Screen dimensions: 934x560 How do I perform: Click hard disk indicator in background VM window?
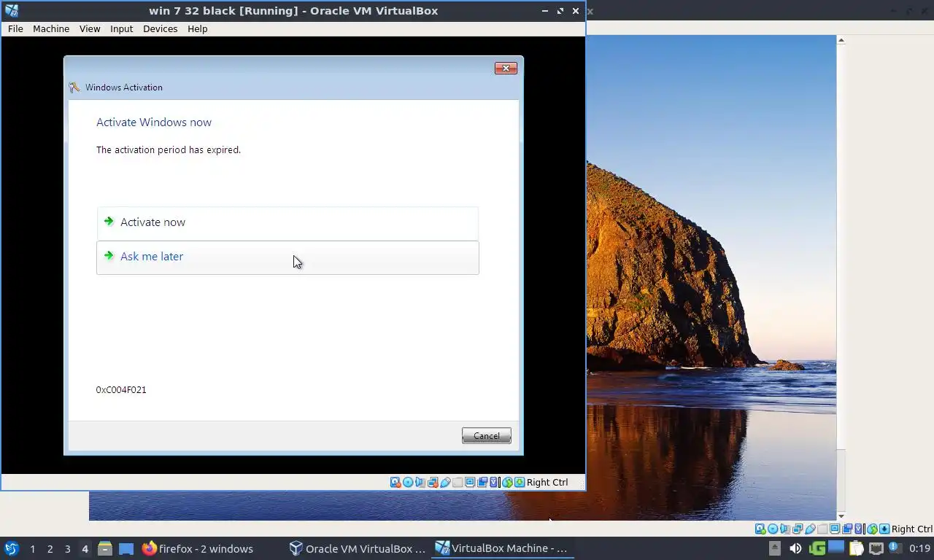[x=760, y=529]
